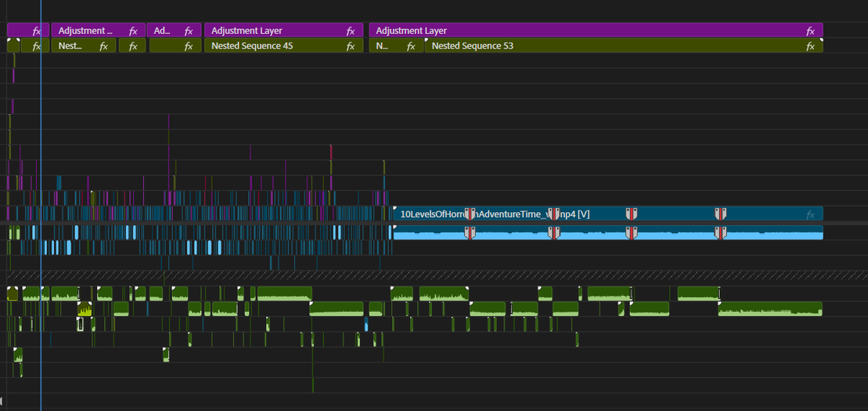This screenshot has height=411, width=868.
Task: Click fx badge of Adjustment Layer above Nested Sequence 45
Action: coord(350,31)
